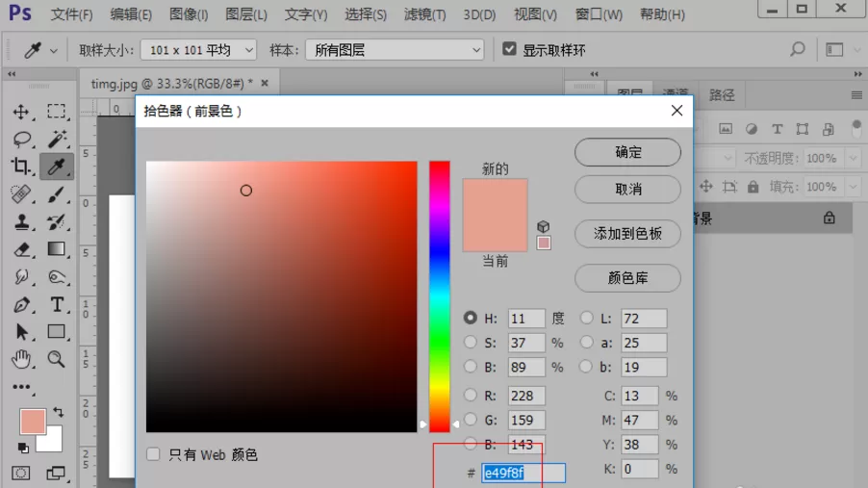The width and height of the screenshot is (868, 488).
Task: Toggle the 显示取样环 checkbox
Action: [x=509, y=49]
